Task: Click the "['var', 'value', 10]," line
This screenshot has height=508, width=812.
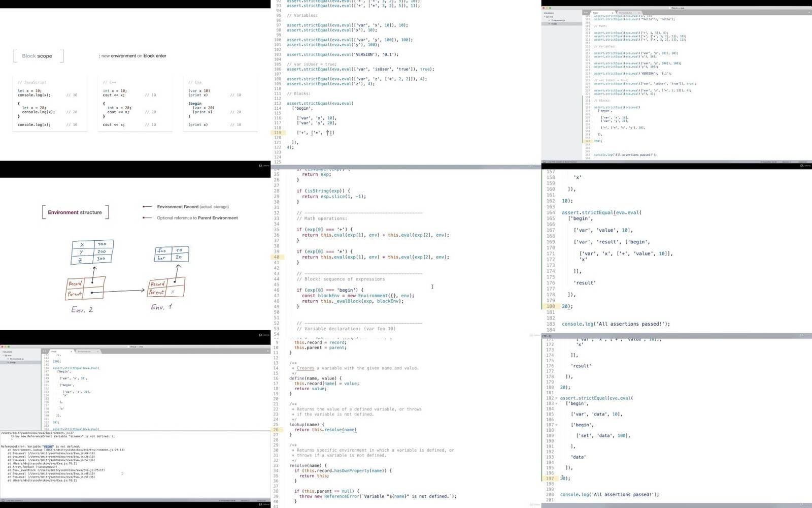Action: (x=603, y=230)
